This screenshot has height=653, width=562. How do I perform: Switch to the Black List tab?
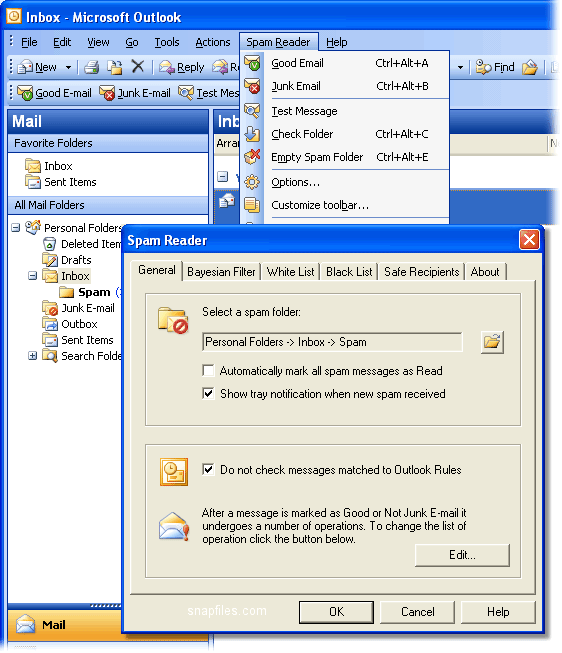click(349, 272)
